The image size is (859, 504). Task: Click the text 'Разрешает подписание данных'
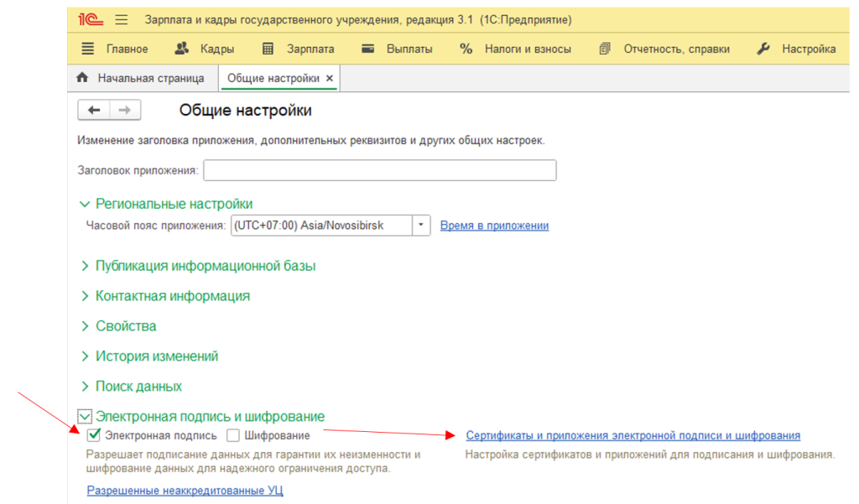click(x=253, y=461)
